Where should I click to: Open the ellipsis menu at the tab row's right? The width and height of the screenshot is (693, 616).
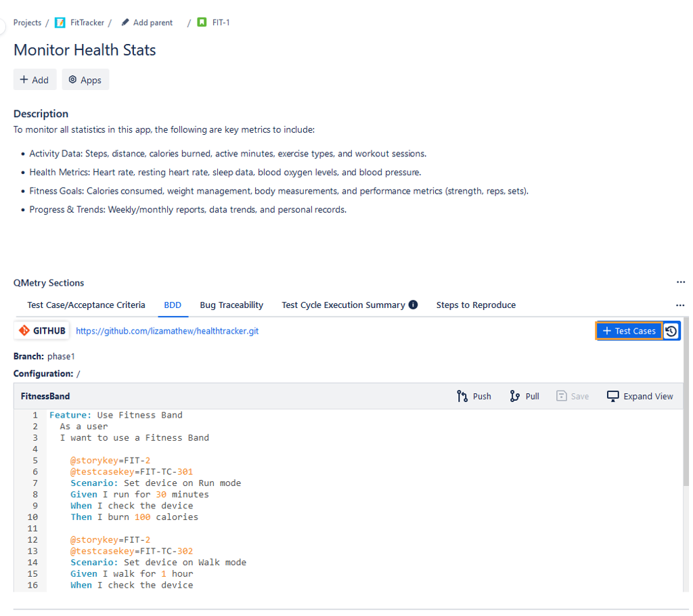tap(680, 305)
